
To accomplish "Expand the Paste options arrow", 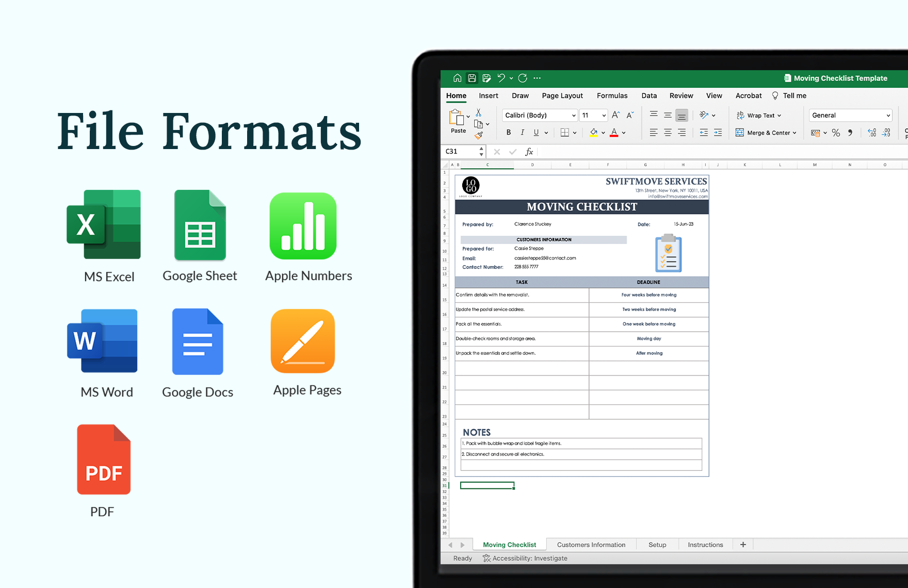I will (468, 117).
